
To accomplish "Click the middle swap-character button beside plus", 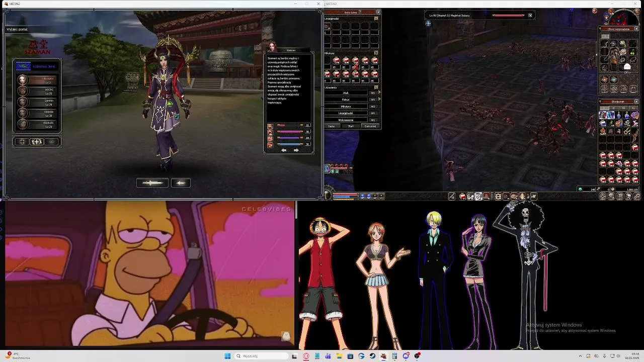I will pyautogui.click(x=37, y=142).
